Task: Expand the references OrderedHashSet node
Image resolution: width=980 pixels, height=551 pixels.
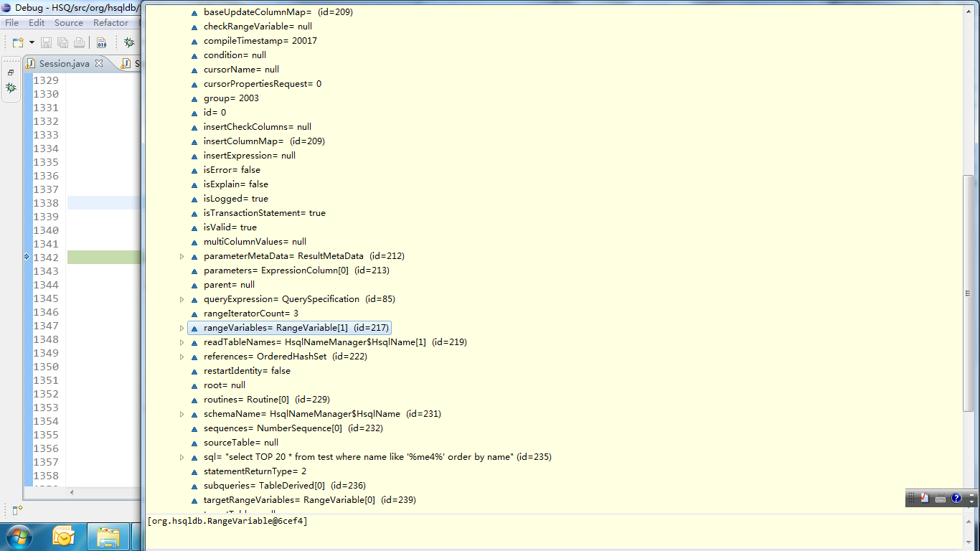Action: (x=182, y=357)
